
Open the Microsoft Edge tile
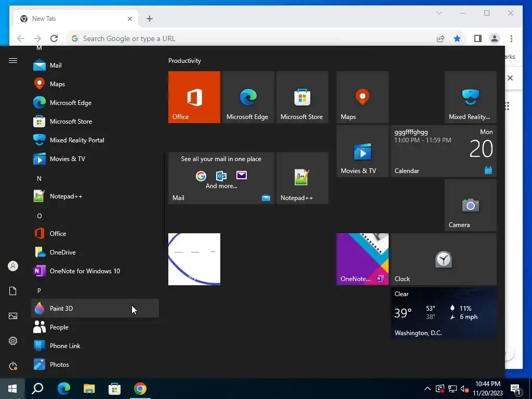click(x=248, y=97)
